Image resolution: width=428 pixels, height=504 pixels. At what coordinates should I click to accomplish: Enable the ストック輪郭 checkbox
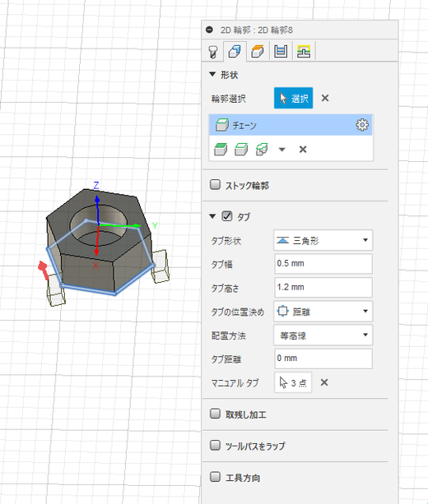pyautogui.click(x=215, y=185)
